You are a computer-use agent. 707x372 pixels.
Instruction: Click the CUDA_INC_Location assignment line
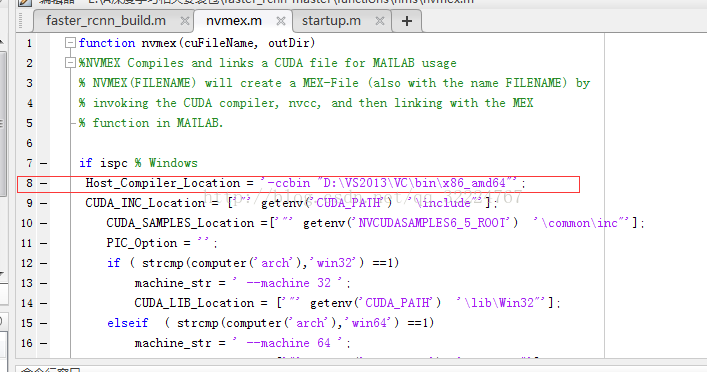291,203
